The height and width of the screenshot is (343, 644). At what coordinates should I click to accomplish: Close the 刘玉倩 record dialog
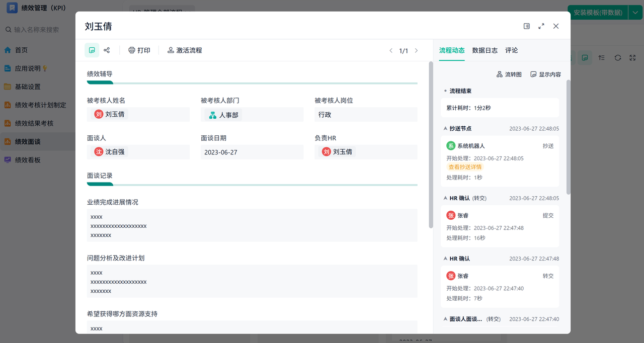pyautogui.click(x=556, y=26)
